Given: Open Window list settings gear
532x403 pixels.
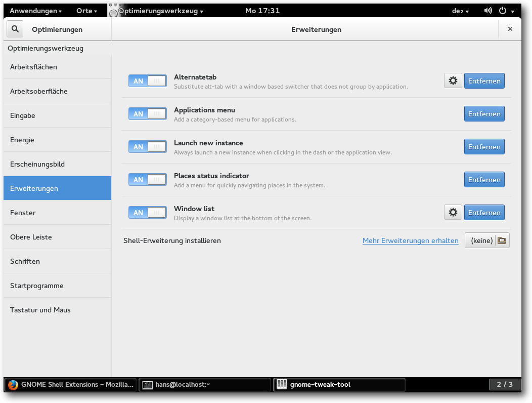Looking at the screenshot, I should (x=453, y=212).
